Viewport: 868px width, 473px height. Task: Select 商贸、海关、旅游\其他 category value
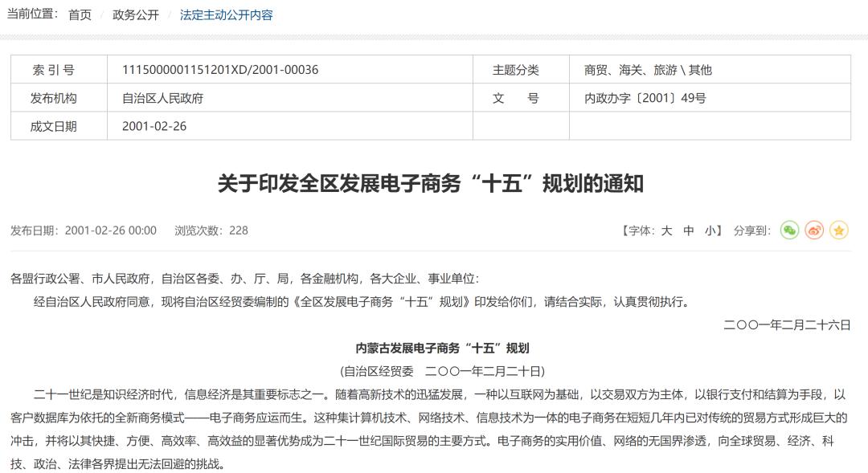coord(649,70)
